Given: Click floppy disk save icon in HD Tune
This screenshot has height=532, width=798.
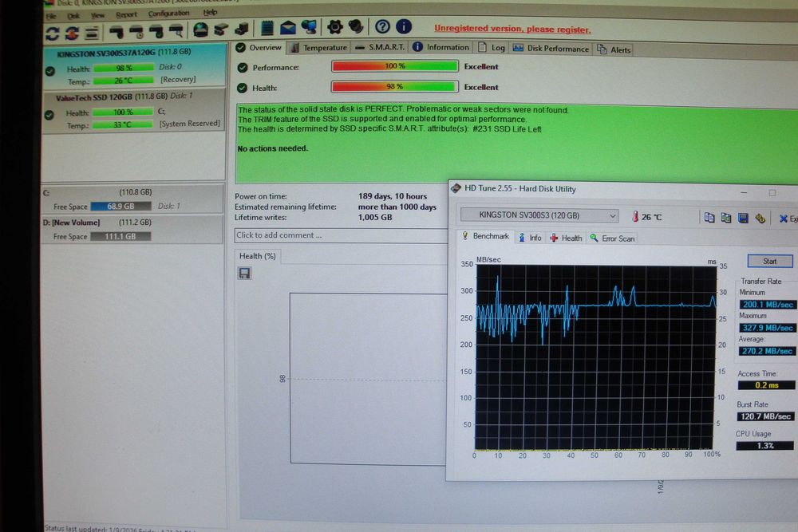Looking at the screenshot, I should [743, 219].
